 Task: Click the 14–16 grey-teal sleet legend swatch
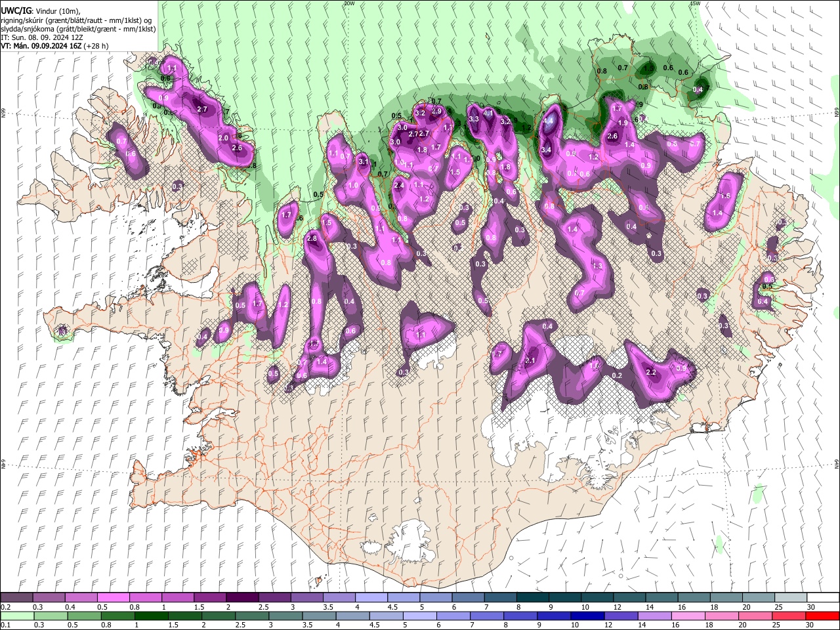[661, 597]
